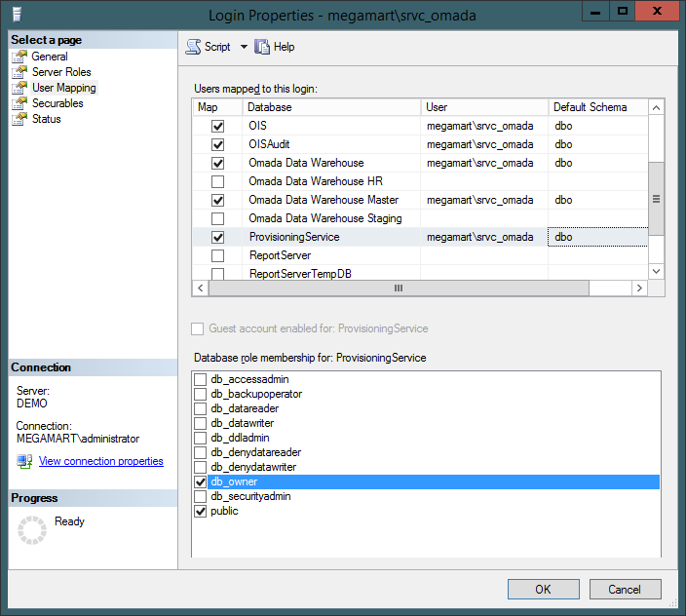This screenshot has height=616, width=686.
Task: Uncheck map box for Omada Data Warehouse Master
Action: click(217, 200)
